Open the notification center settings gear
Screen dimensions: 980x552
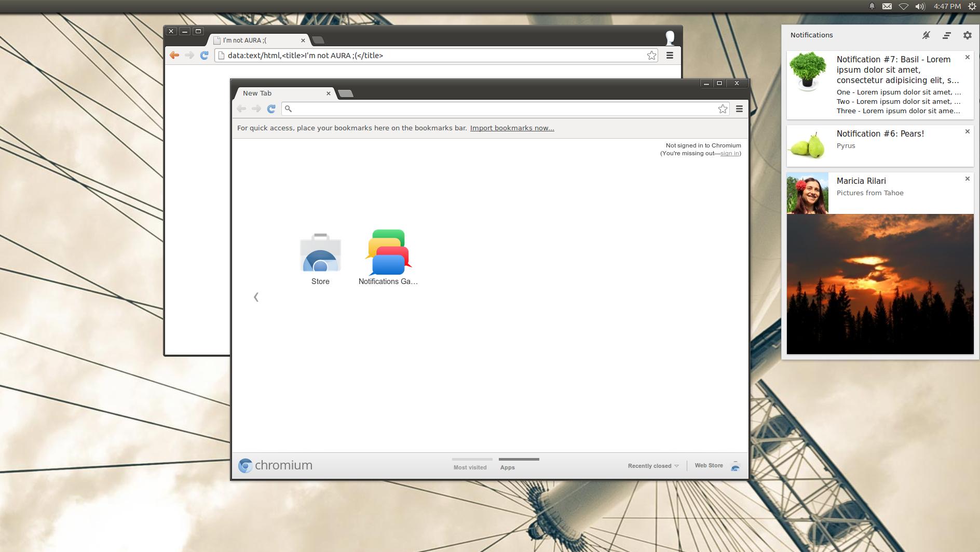968,35
